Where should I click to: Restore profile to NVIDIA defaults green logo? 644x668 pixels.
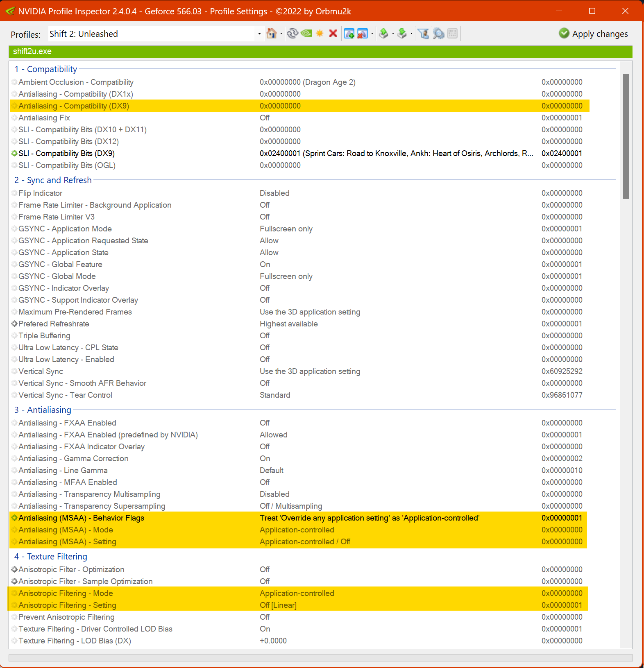pyautogui.click(x=306, y=34)
